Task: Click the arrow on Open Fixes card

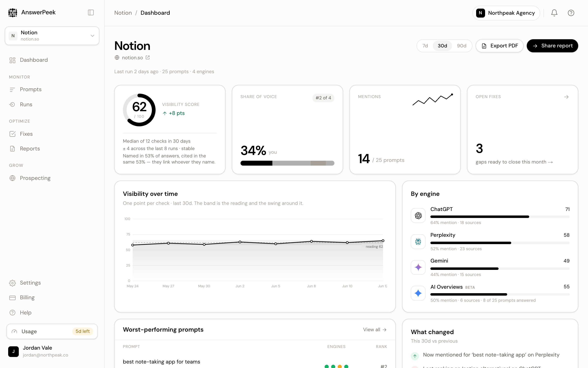Action: click(x=566, y=97)
